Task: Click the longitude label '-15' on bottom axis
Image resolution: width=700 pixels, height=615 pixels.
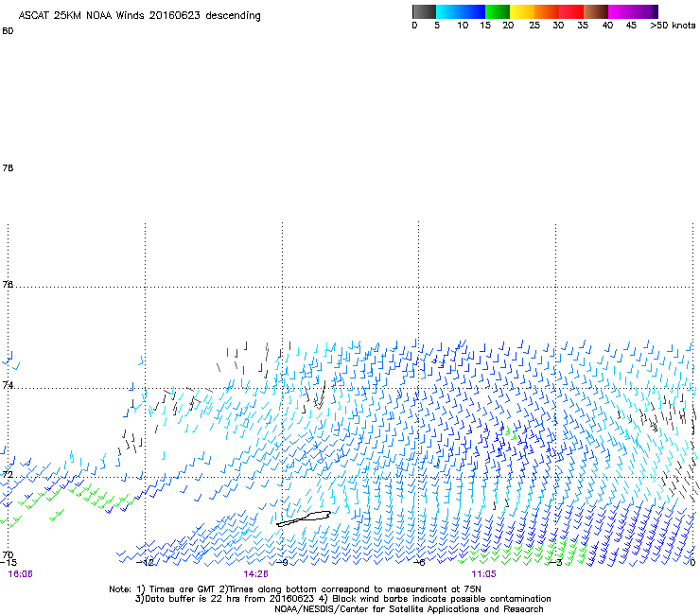Action: [8, 562]
